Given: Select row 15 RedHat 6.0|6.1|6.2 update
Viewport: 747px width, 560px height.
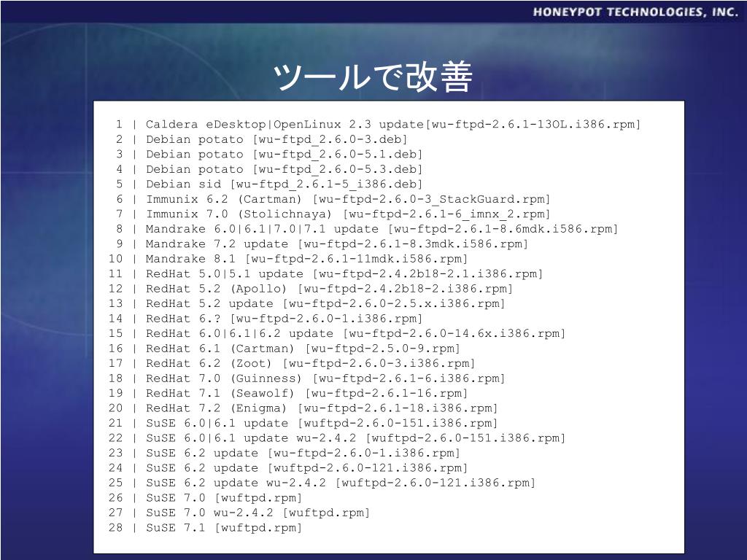Looking at the screenshot, I should (337, 333).
